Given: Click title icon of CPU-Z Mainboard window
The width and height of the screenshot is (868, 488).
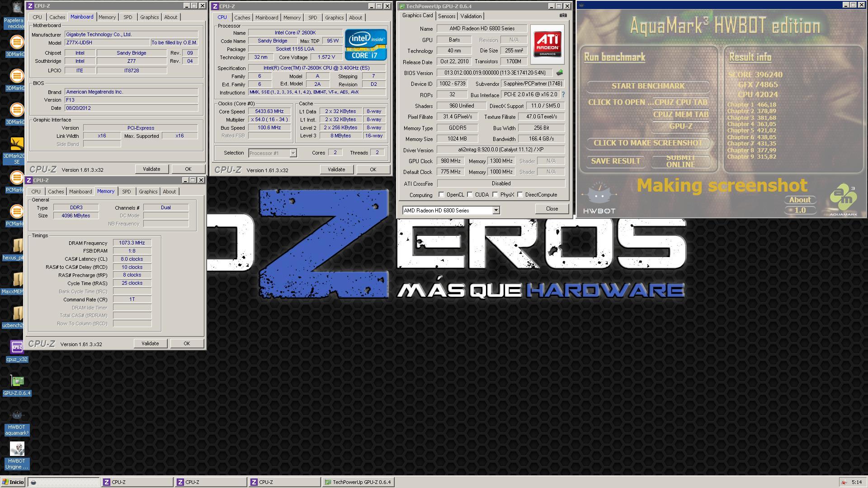Looking at the screenshot, I should tap(30, 6).
